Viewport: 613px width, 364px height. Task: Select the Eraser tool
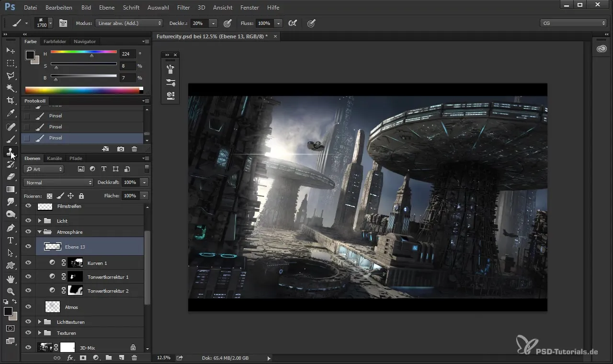[x=11, y=177]
